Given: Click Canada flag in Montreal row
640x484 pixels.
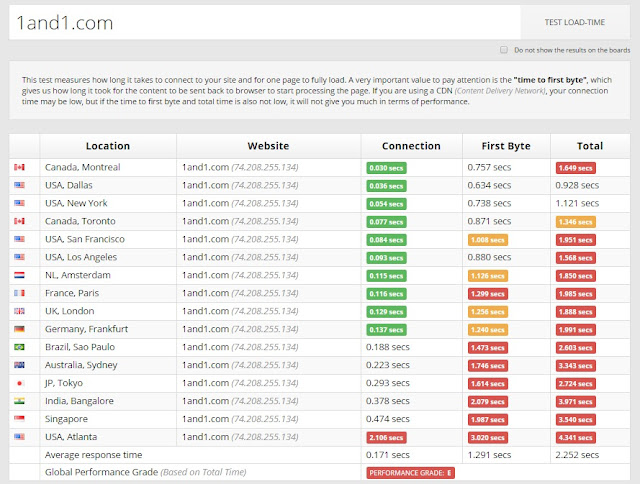Looking at the screenshot, I should 19,167.
